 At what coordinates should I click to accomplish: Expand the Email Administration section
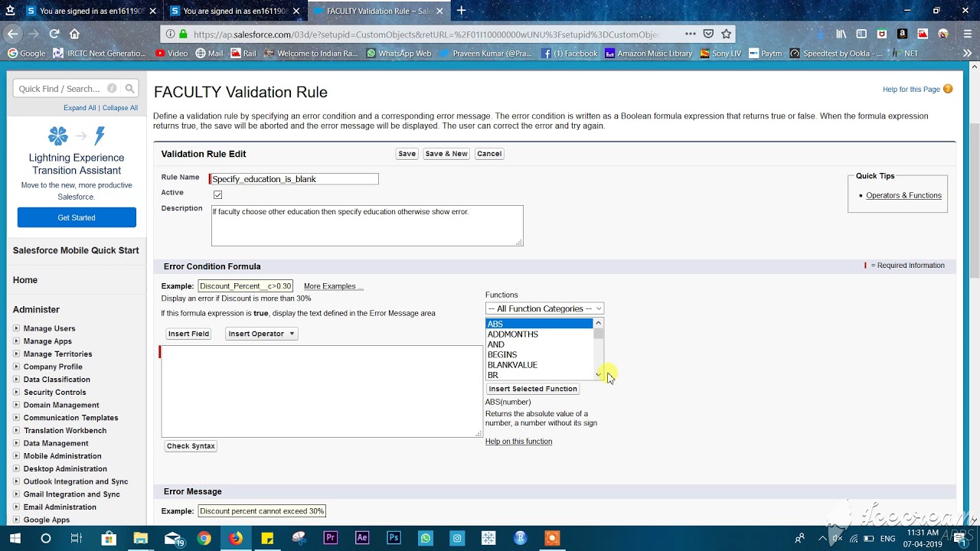[16, 507]
